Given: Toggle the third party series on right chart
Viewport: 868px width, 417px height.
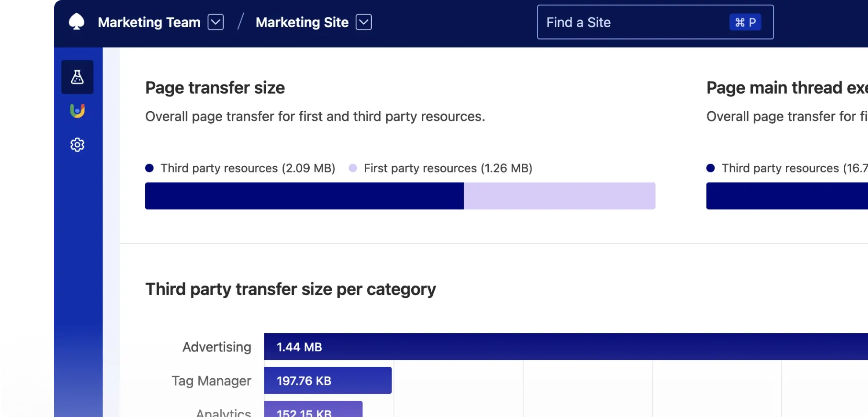Looking at the screenshot, I should click(787, 168).
